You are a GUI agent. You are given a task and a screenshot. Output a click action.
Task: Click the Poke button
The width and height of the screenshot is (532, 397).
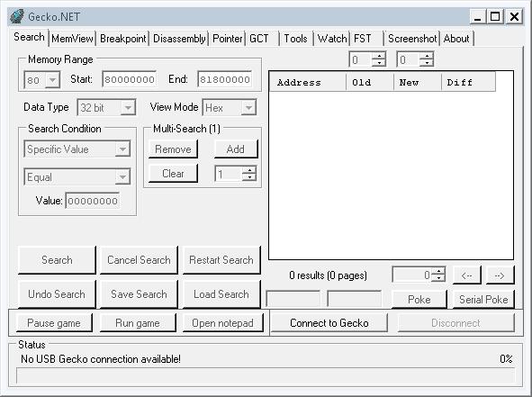pos(419,300)
